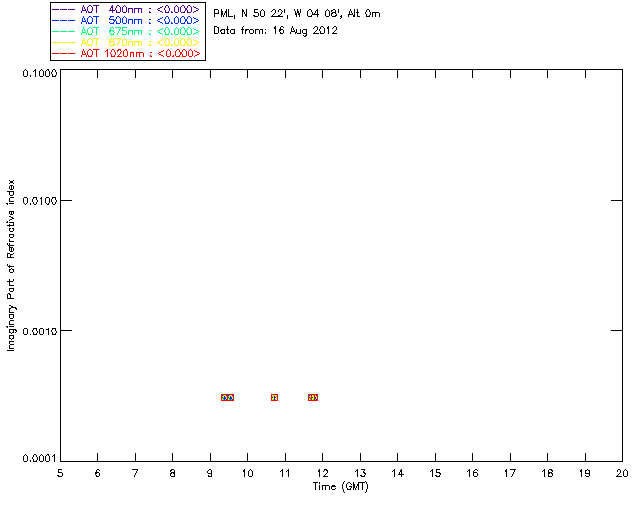This screenshot has width=640, height=512.
Task: Click the x-axis tick label 17
Action: click(x=510, y=473)
